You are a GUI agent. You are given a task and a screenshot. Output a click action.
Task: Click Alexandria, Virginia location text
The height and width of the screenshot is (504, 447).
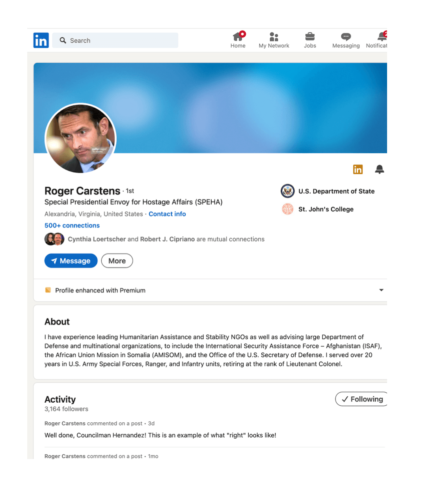coord(94,214)
